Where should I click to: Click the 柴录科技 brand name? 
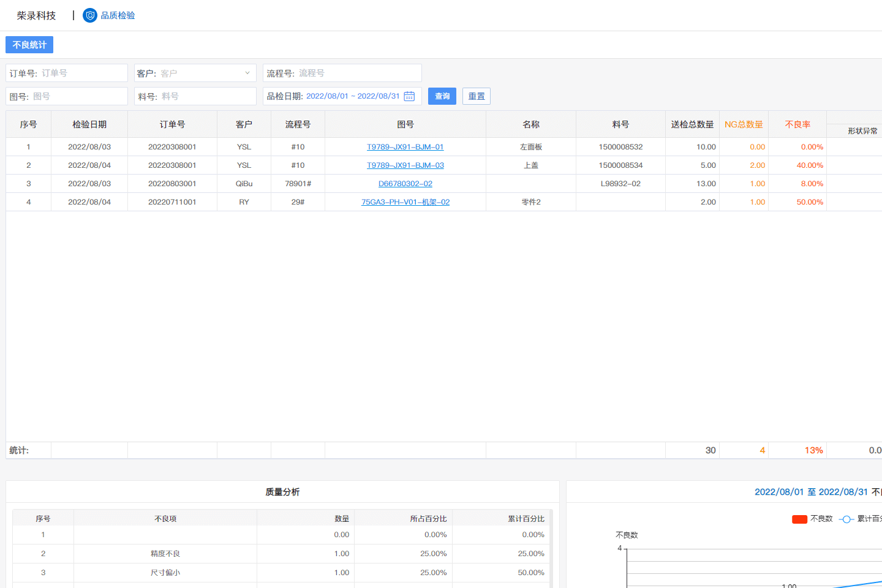click(x=37, y=15)
